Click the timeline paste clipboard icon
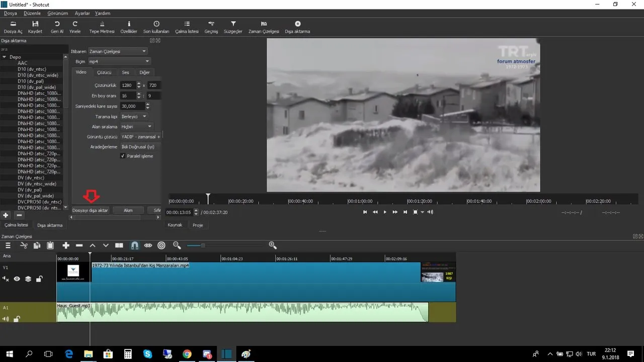The image size is (644, 362). pos(50,245)
